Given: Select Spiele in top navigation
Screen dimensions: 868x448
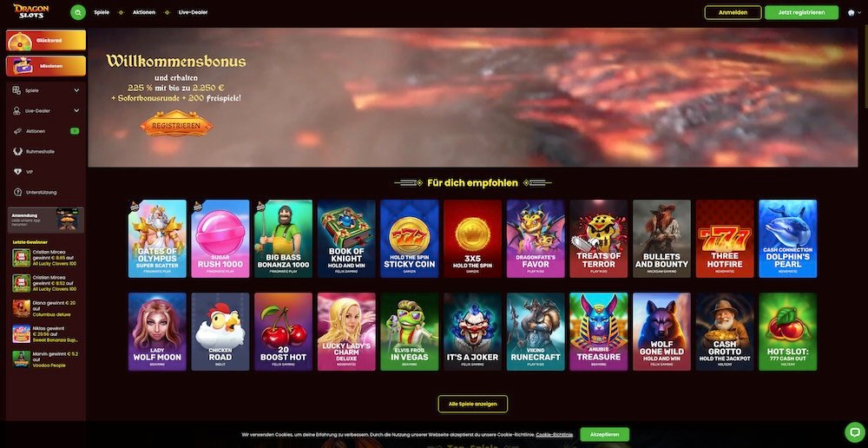Looking at the screenshot, I should [102, 12].
